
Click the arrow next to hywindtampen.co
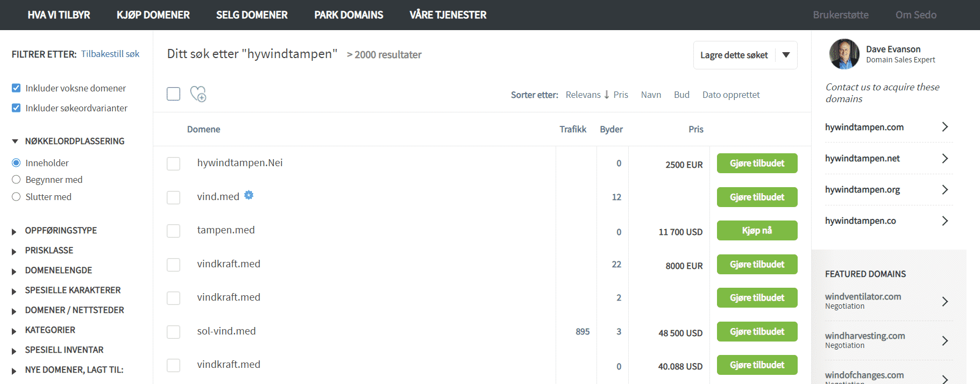point(945,221)
